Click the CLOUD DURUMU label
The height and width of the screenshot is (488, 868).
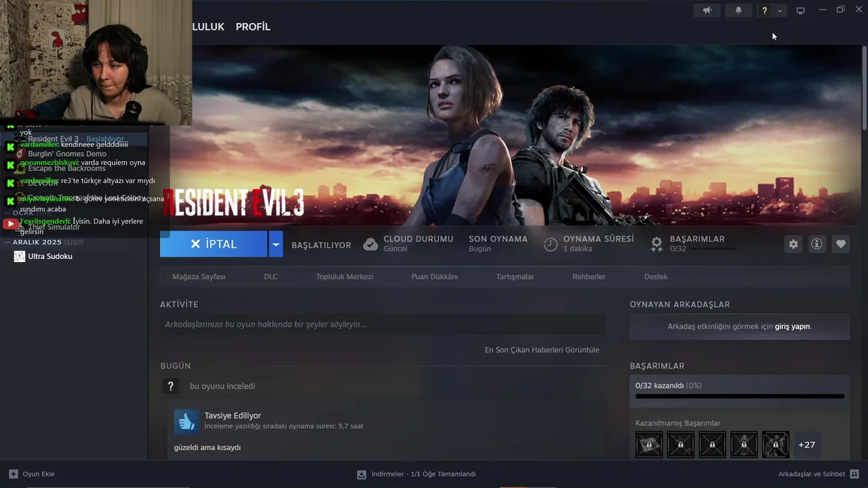click(418, 239)
